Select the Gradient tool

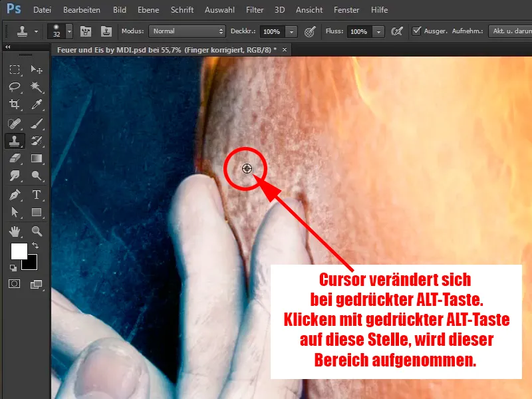click(x=37, y=158)
